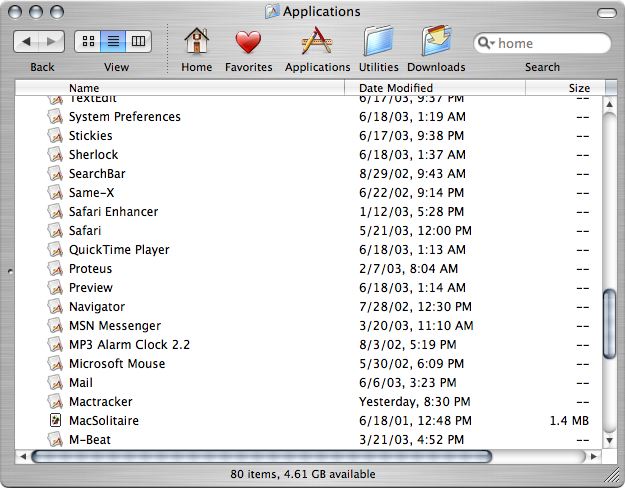Image resolution: width=625 pixels, height=488 pixels.
Task: Select the Same-X app icon
Action: coord(55,193)
